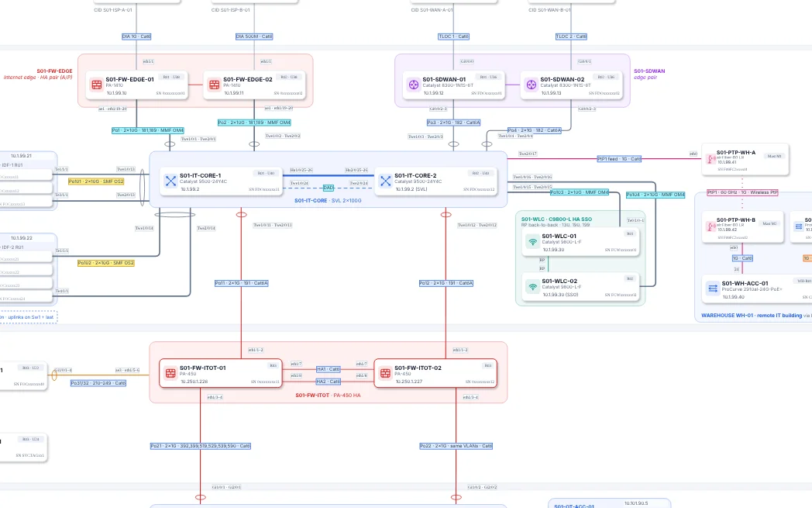The image size is (812, 508).
Task: Click the TLOC 1 Cat6 link label
Action: tap(453, 36)
